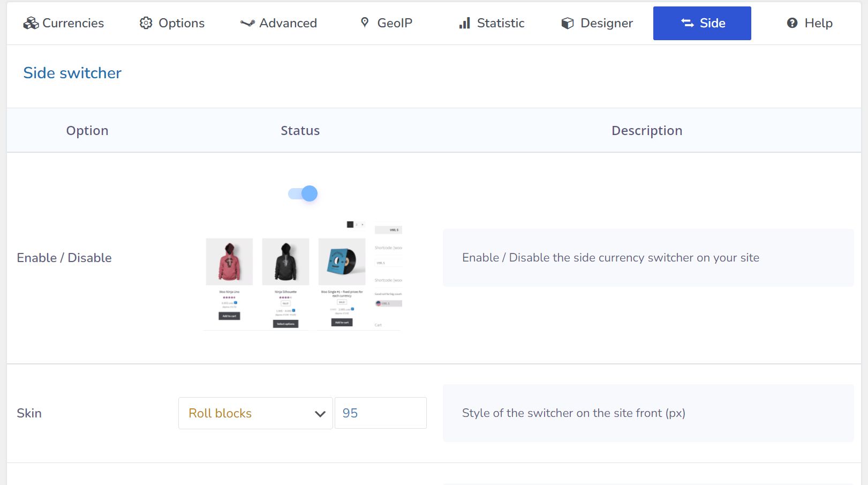868x485 pixels.
Task: Click the Options gear icon
Action: click(146, 23)
